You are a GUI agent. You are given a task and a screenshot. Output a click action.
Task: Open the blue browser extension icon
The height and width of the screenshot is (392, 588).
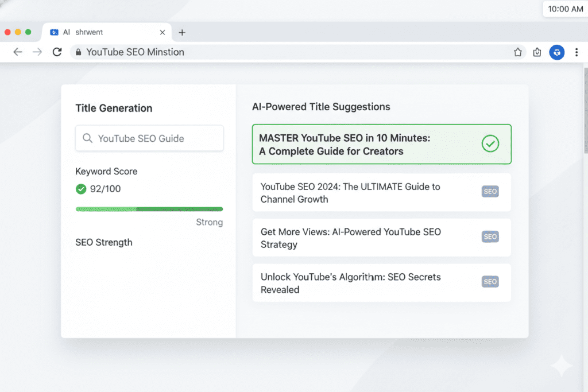[x=556, y=52]
